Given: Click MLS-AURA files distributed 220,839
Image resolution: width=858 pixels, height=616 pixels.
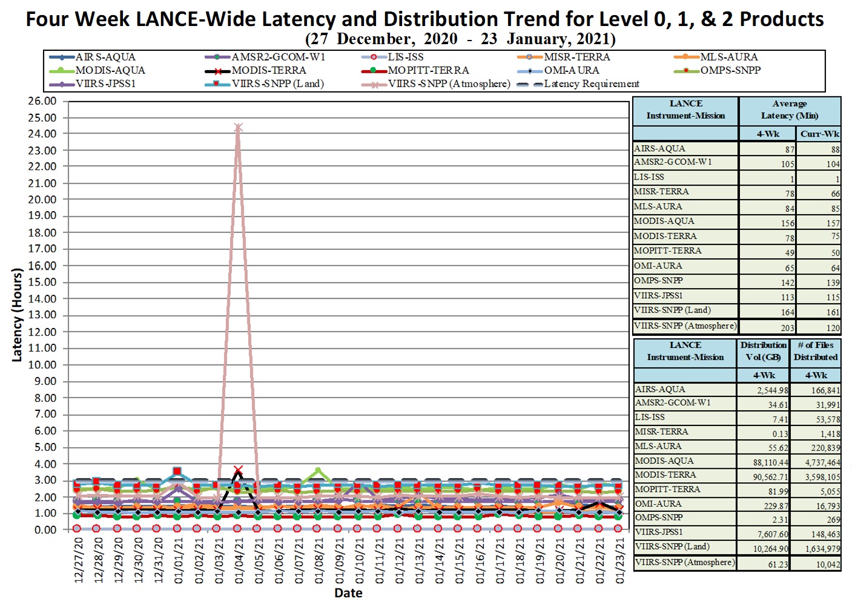Looking at the screenshot, I should pyautogui.click(x=826, y=448).
